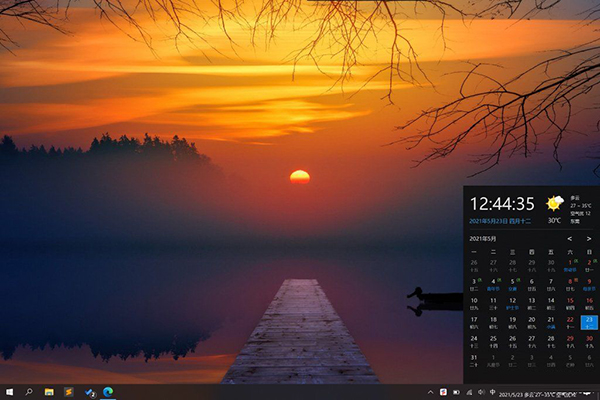Select today's date 23 in the calendar
Viewport: 600px width, 400px height.
589,321
